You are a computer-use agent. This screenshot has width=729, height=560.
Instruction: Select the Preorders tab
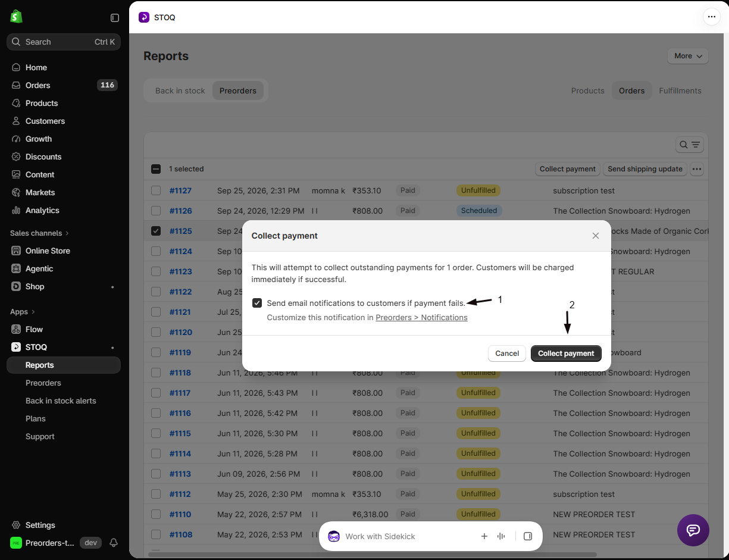pos(238,90)
